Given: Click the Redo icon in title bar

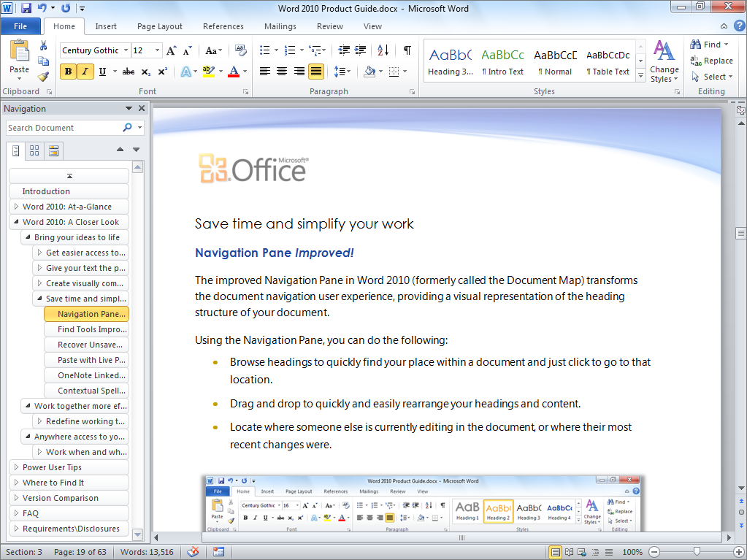Looking at the screenshot, I should pos(66,8).
